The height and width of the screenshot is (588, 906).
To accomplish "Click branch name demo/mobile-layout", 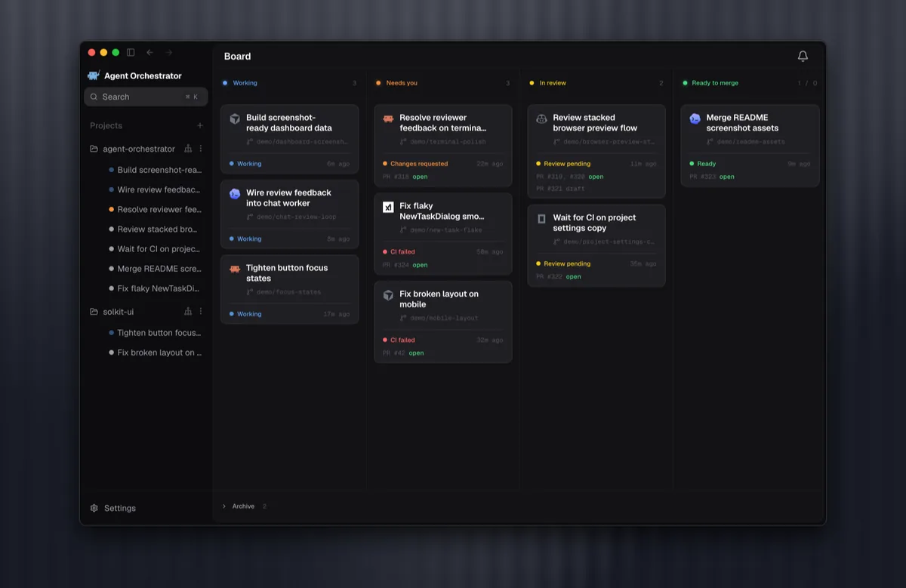I will click(x=444, y=319).
